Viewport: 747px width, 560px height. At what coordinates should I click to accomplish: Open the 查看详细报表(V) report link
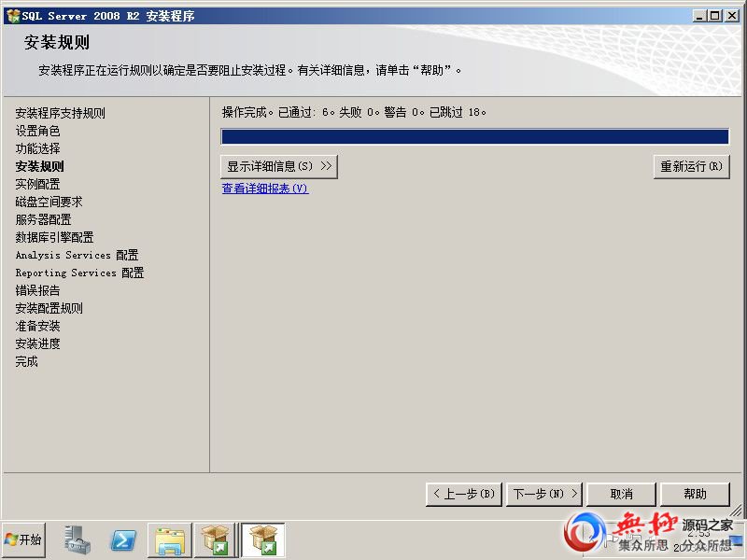pos(264,189)
